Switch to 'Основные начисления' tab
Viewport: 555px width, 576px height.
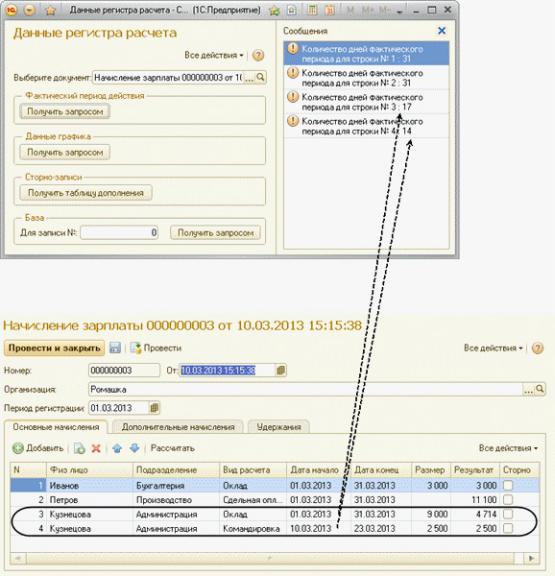56,427
